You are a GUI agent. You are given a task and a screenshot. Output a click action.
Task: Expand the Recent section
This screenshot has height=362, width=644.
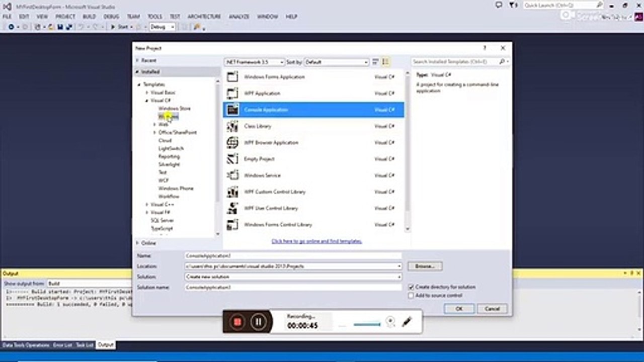(x=137, y=60)
